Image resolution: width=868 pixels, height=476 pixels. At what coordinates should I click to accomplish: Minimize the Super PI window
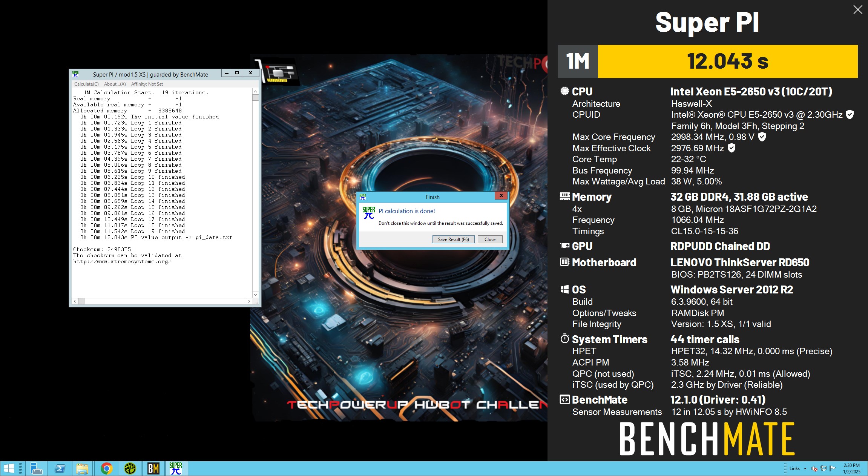coord(226,73)
